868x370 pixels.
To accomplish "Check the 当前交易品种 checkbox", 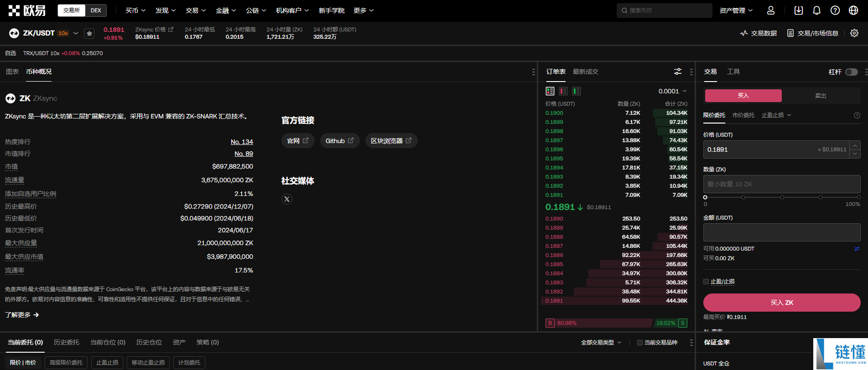I will (640, 343).
